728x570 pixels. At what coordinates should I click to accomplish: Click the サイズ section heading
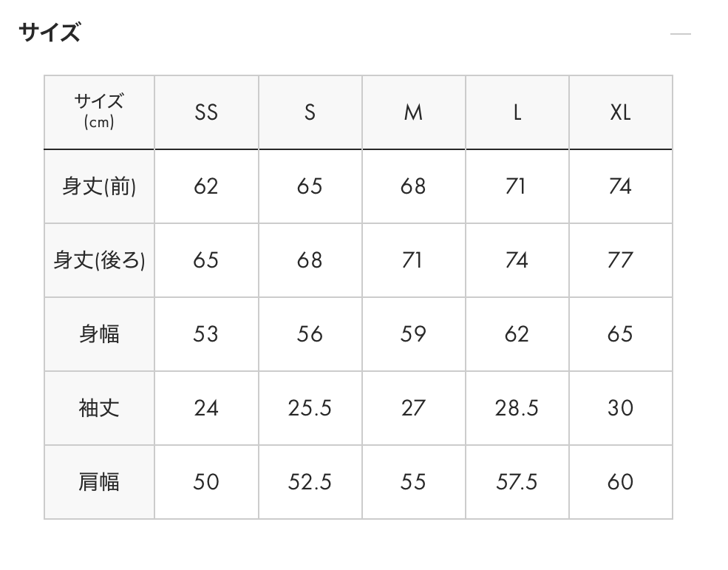coord(50,33)
